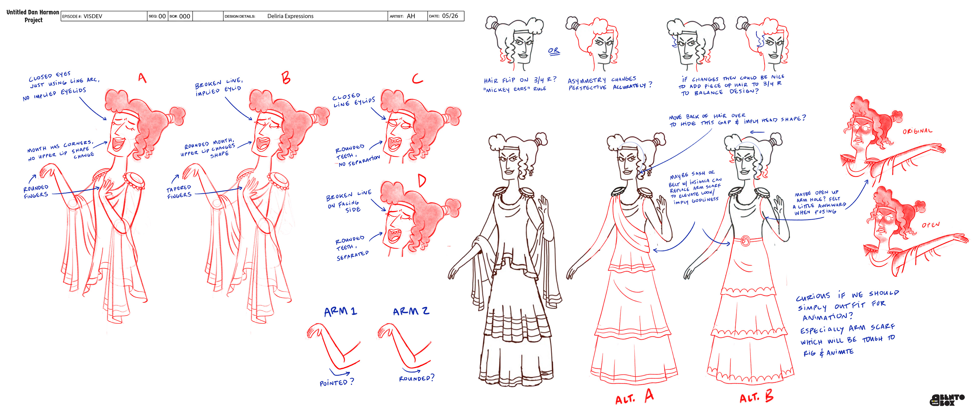Click the red letter B expression label
Viewport: 980px width, 418px height.
pos(286,78)
